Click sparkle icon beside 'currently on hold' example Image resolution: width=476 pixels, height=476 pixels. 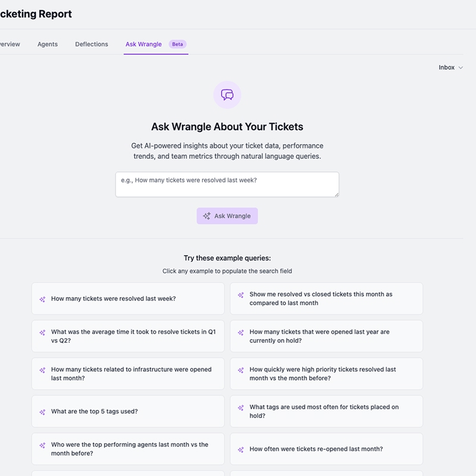pyautogui.click(x=241, y=333)
